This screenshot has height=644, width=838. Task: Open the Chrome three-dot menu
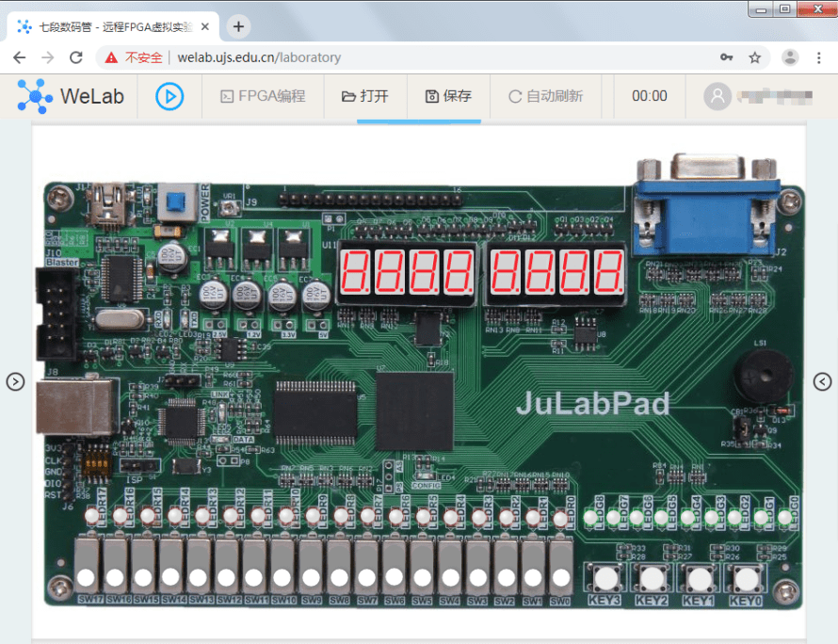(818, 57)
